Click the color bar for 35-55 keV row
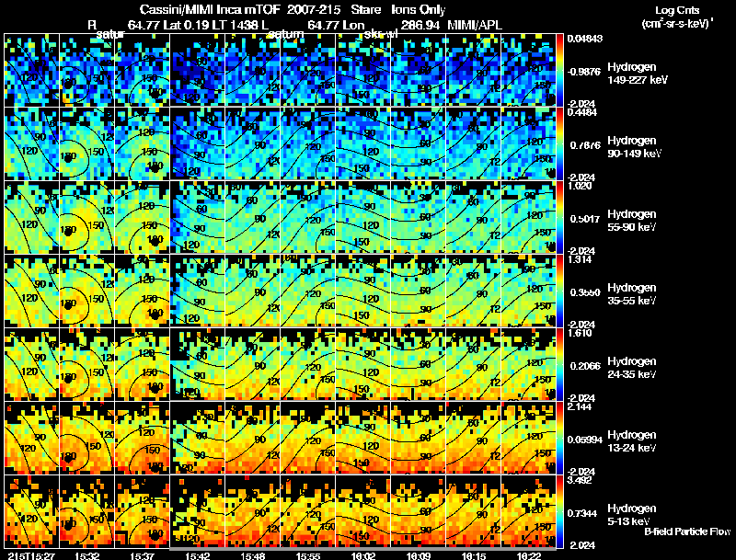The image size is (736, 560). (559, 291)
